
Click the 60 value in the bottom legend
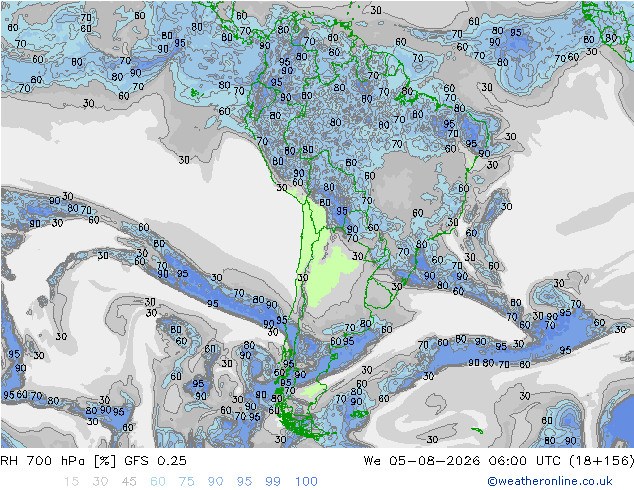pos(158,482)
